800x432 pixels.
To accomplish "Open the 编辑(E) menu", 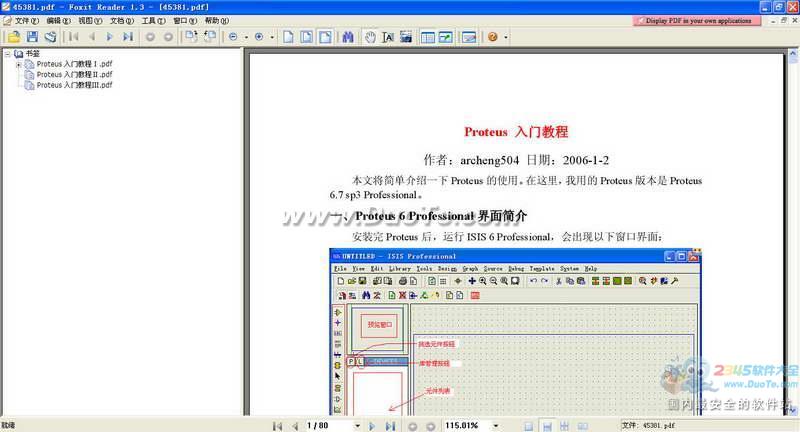I will (58, 21).
